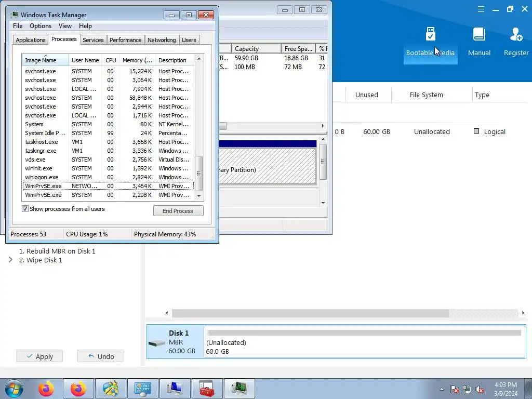
Task: Click the muted volume tray icon
Action: pos(480,389)
